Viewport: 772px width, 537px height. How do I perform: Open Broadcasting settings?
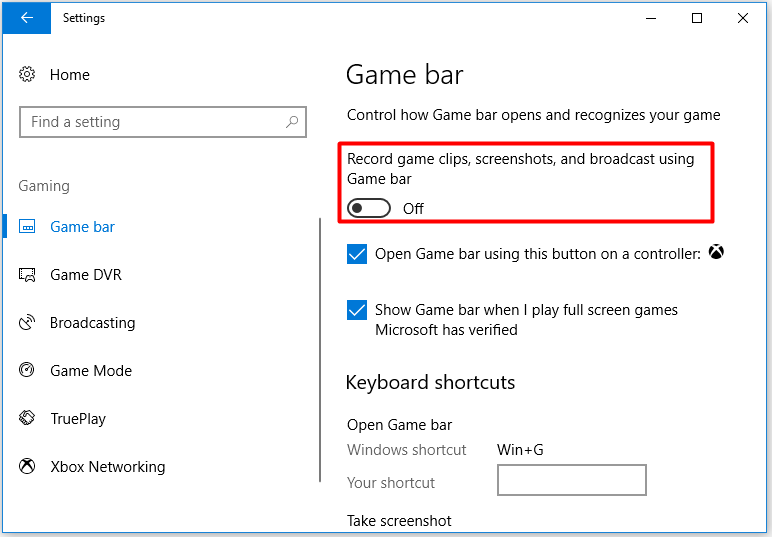[93, 322]
